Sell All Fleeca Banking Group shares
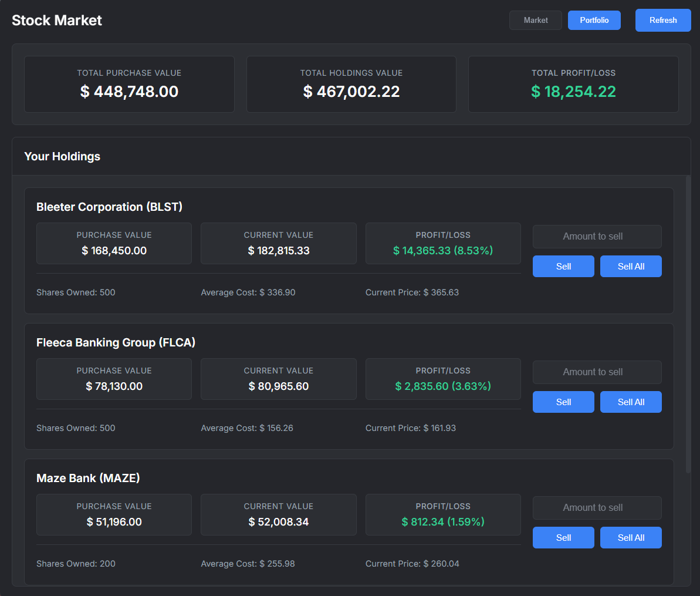The width and height of the screenshot is (700, 596). 631,402
